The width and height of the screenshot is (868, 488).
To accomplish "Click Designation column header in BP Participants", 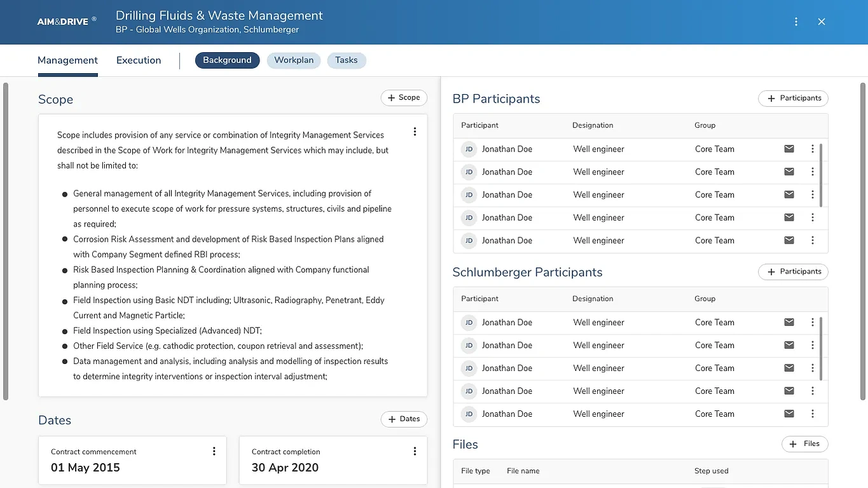I will (593, 125).
